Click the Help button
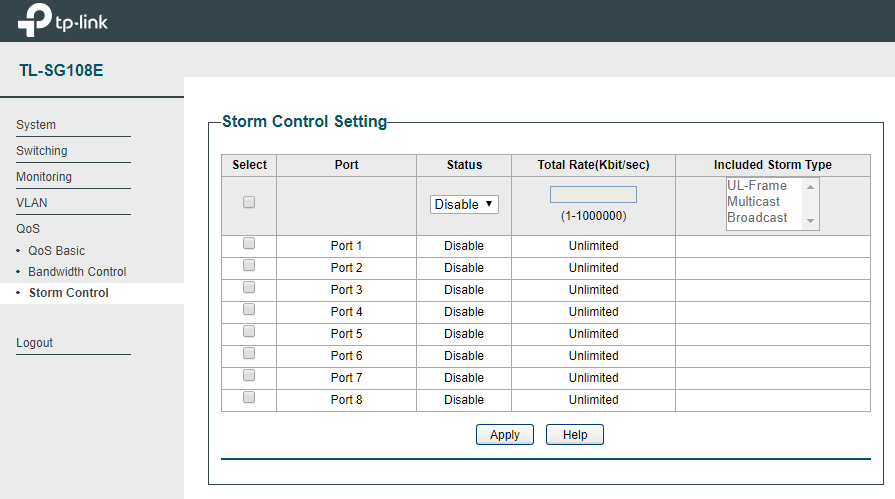 [575, 434]
